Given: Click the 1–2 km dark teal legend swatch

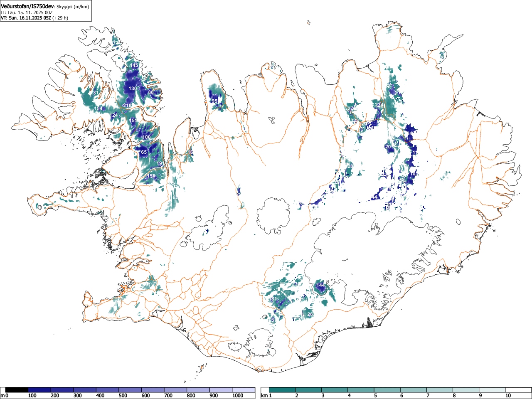Looking at the screenshot, I should coord(283,390).
